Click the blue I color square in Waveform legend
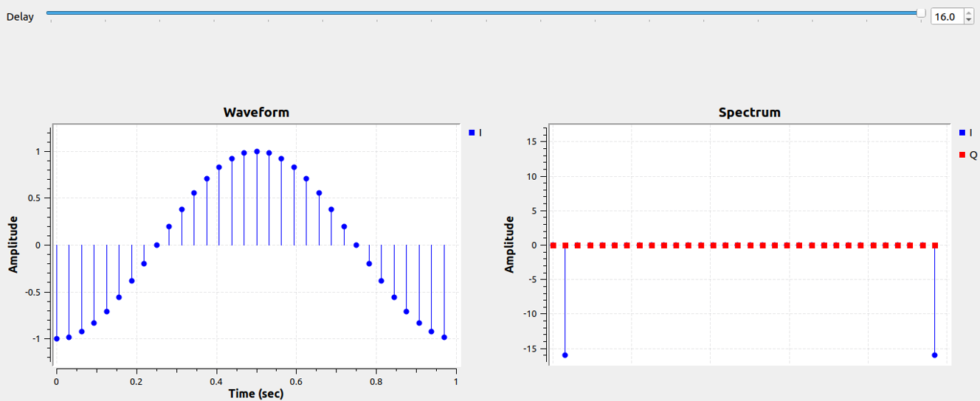980x401 pixels. 472,133
